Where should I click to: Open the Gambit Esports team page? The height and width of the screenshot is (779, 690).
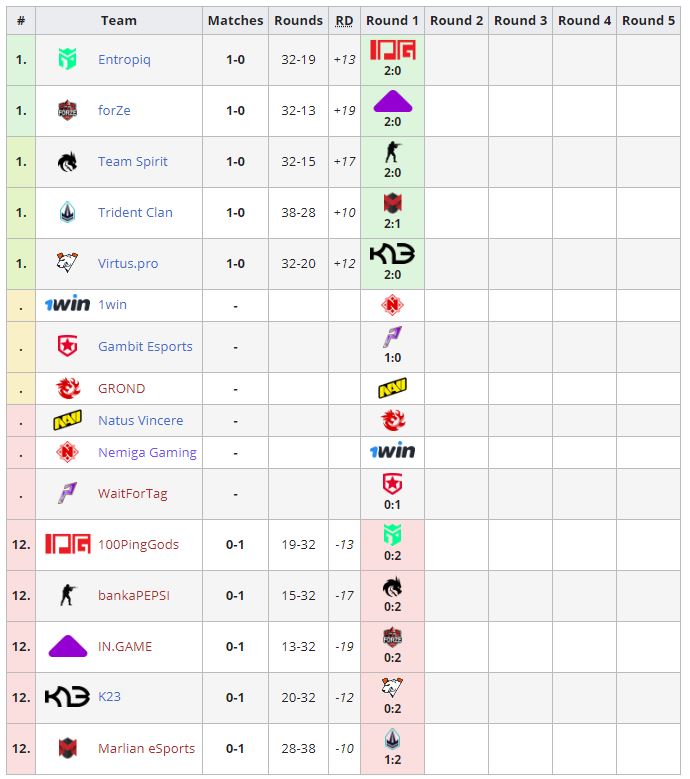click(x=145, y=347)
